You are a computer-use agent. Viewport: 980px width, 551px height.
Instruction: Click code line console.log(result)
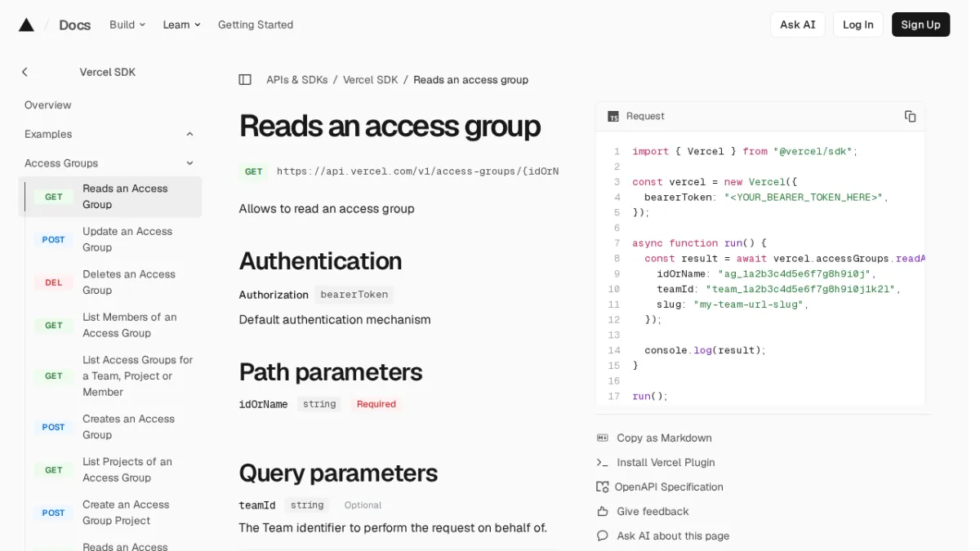coord(706,350)
